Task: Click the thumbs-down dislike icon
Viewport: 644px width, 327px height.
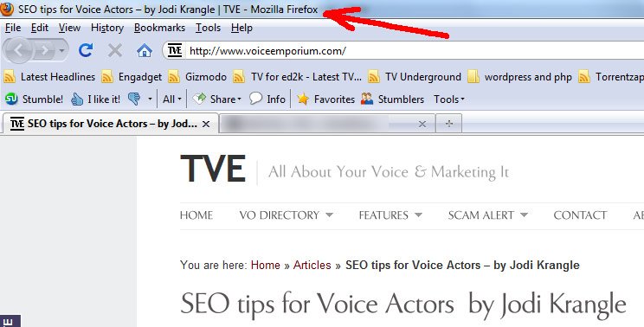Action: click(x=134, y=99)
